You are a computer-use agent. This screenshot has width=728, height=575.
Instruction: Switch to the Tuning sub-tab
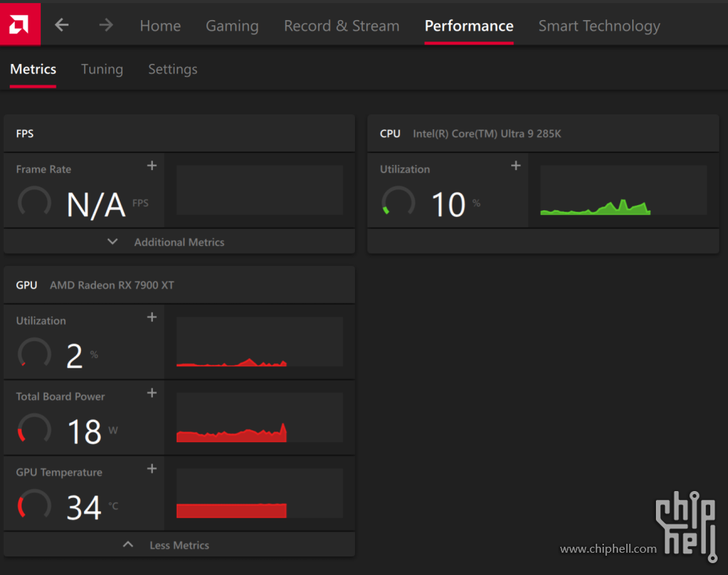[x=103, y=69]
